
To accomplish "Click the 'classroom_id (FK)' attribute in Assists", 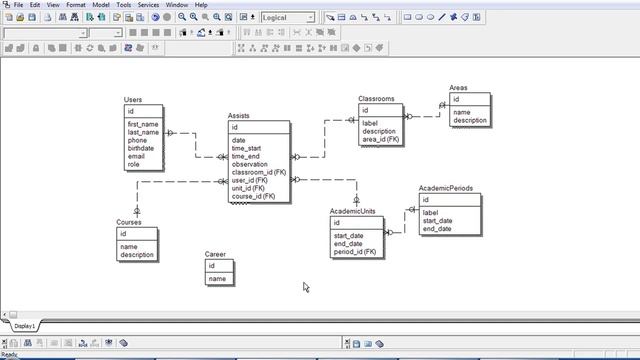I will coord(259,172).
